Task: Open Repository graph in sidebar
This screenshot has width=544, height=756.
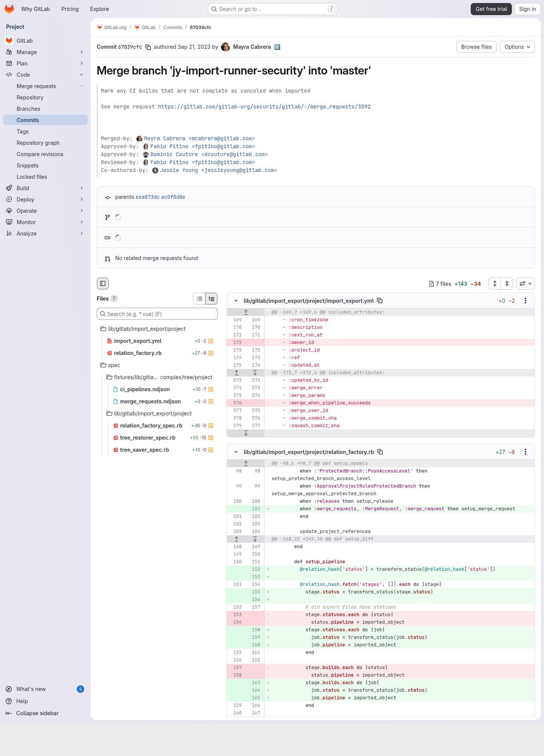Action: coord(38,143)
